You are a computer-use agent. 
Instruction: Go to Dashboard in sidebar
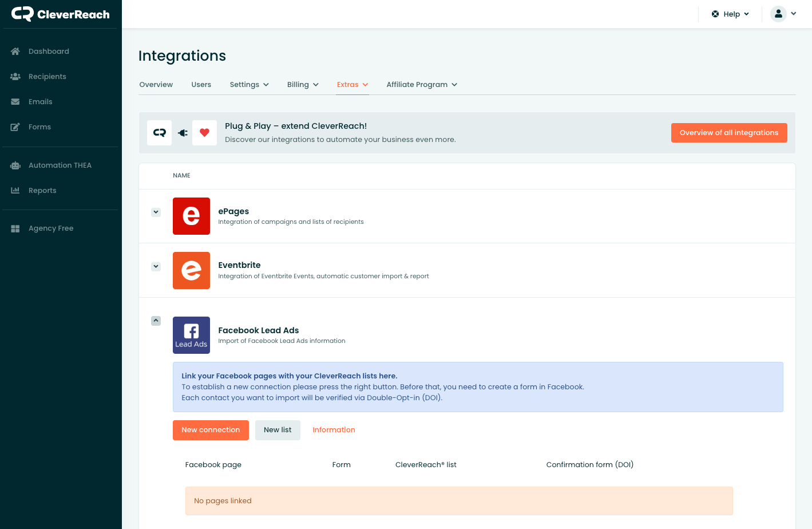tap(49, 52)
